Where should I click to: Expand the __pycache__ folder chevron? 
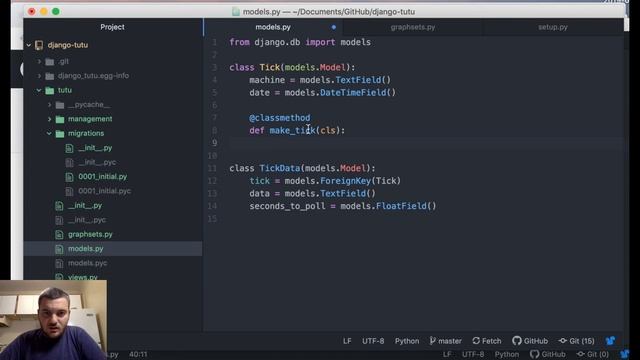(49, 105)
